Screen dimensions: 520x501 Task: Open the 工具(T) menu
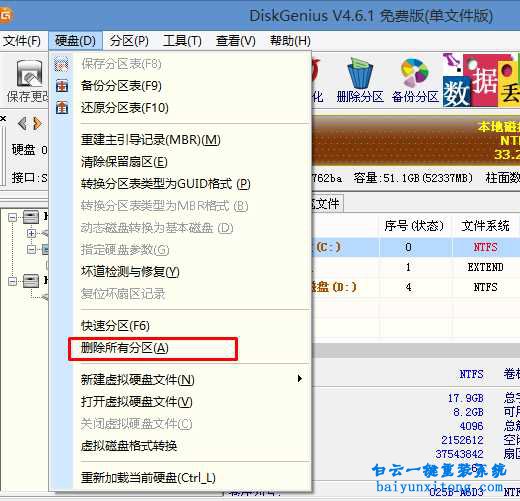coord(182,41)
